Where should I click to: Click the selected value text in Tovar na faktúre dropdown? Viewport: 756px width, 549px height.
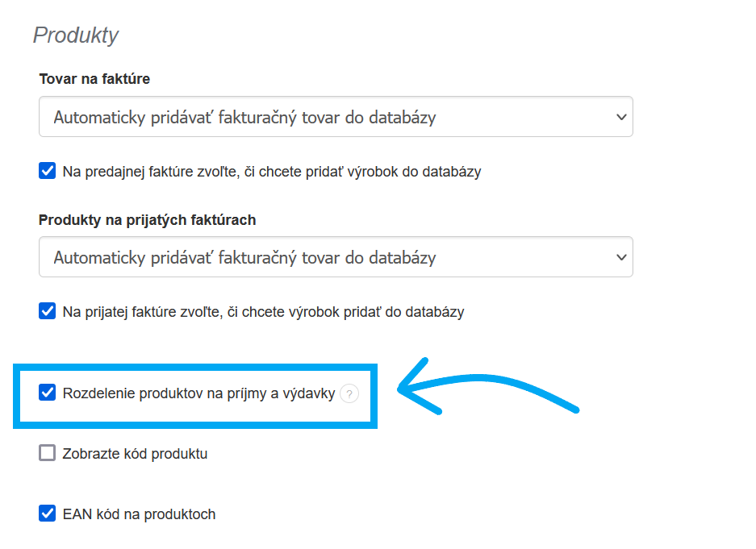tap(244, 118)
